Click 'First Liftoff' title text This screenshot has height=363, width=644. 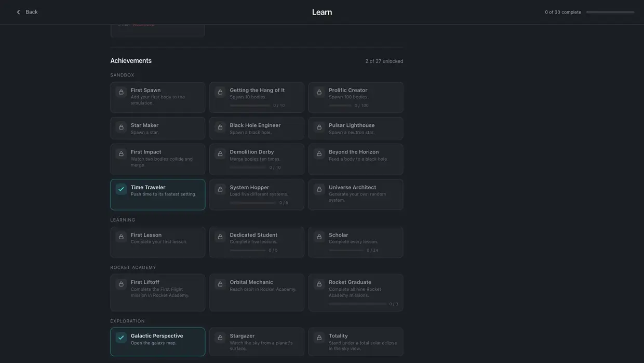145,282
